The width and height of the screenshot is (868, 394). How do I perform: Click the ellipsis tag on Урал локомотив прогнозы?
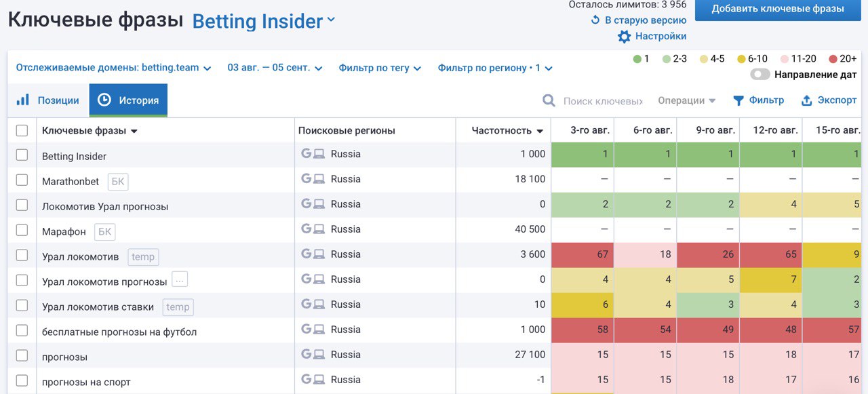(x=179, y=279)
